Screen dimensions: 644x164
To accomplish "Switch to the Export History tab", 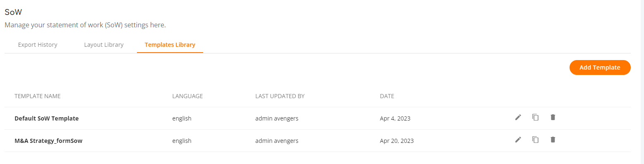I will tap(38, 45).
